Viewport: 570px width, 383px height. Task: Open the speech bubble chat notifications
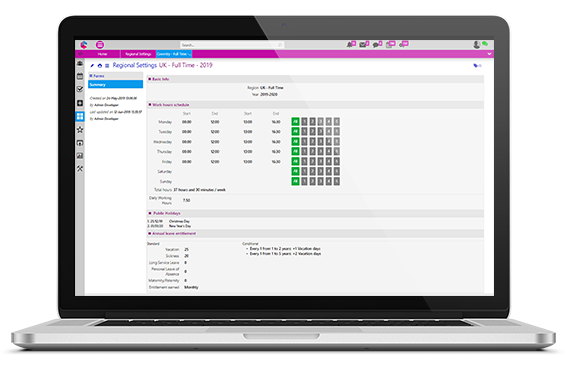click(x=377, y=44)
